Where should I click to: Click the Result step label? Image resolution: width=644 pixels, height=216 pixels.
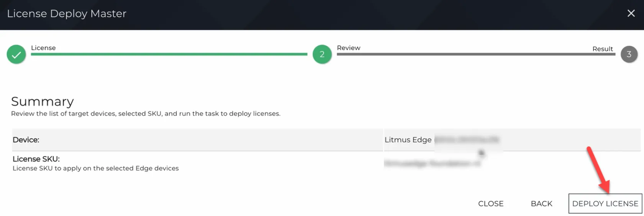point(603,49)
